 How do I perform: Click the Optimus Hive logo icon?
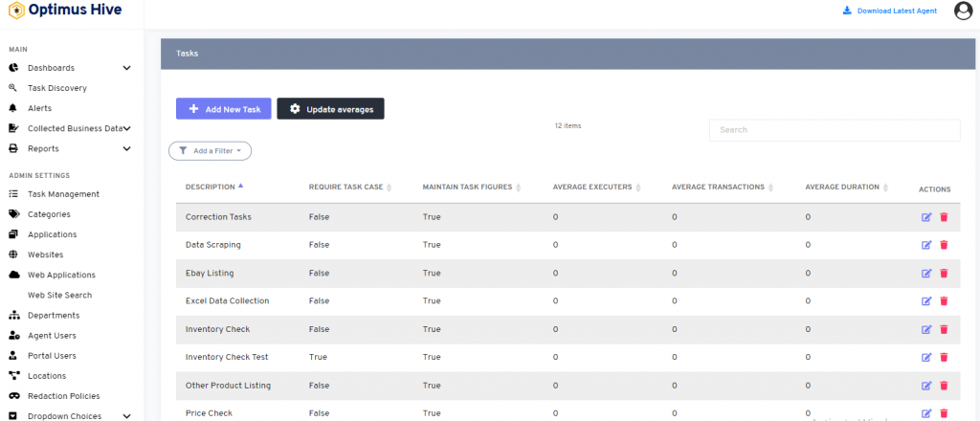(x=17, y=10)
